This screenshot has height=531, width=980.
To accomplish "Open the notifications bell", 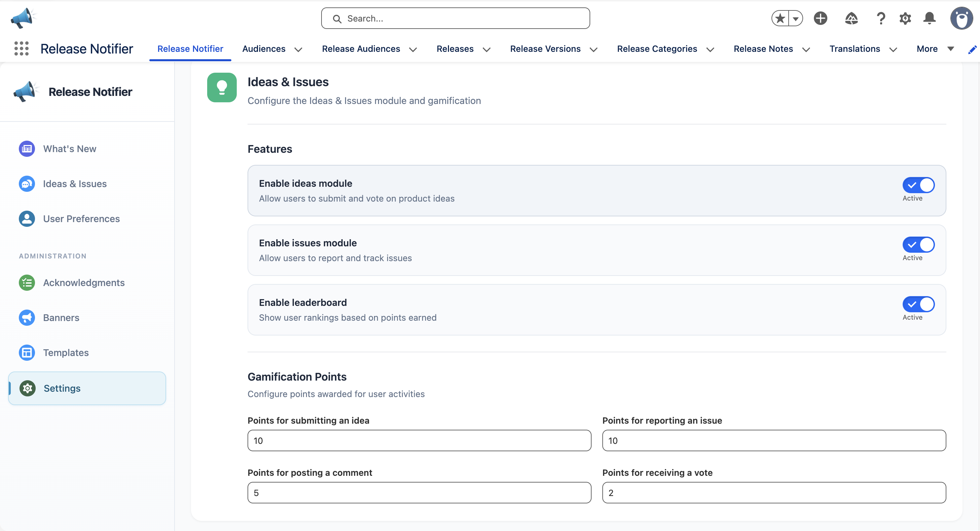I will (x=930, y=18).
